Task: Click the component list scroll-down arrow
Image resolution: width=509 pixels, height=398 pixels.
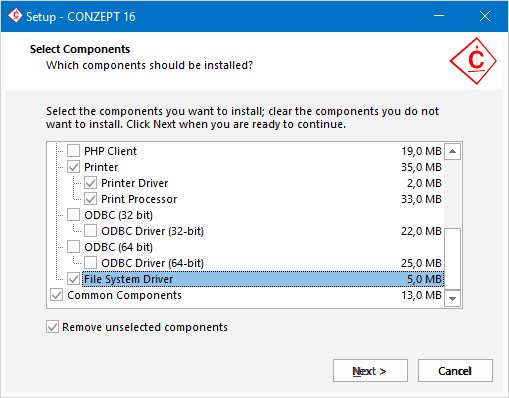Action: (452, 298)
